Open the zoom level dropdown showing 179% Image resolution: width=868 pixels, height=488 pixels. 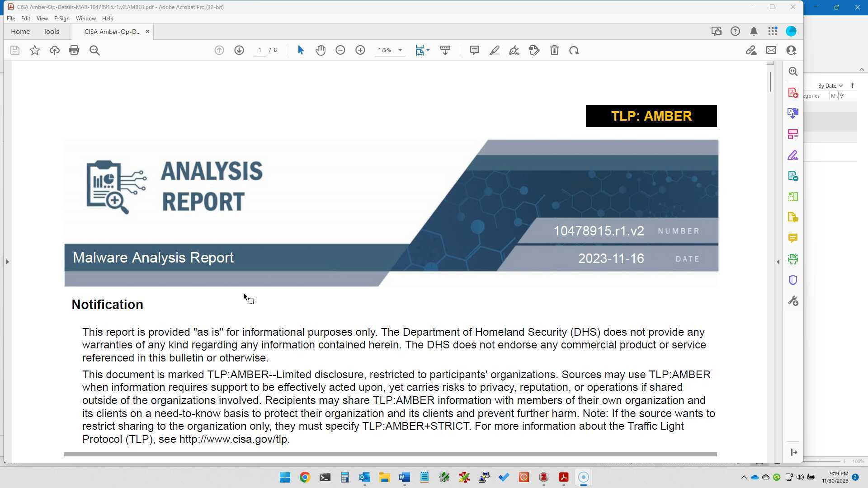pos(400,50)
